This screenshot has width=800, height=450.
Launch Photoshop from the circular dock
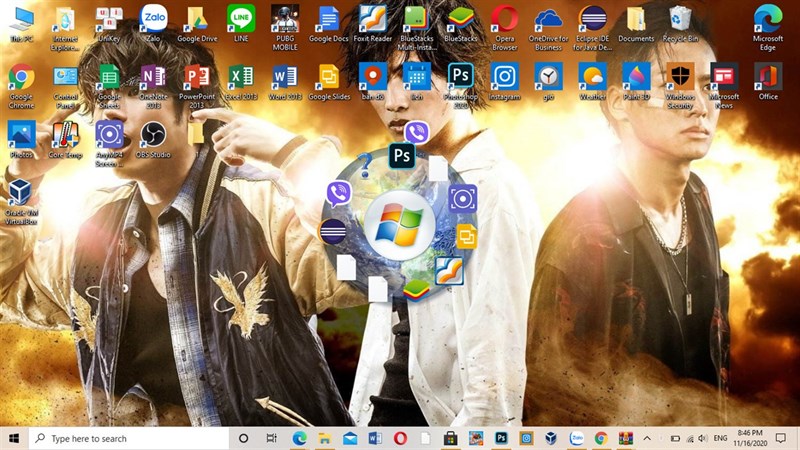point(402,156)
